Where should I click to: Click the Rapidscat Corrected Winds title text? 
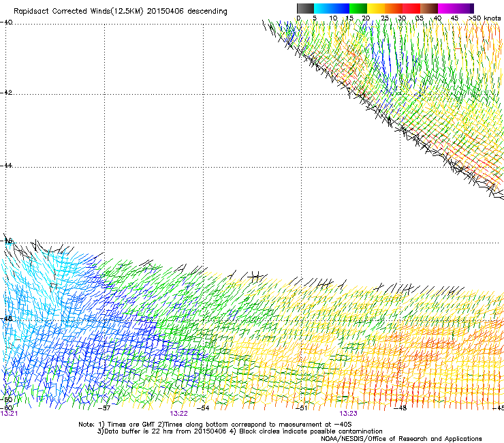(121, 12)
